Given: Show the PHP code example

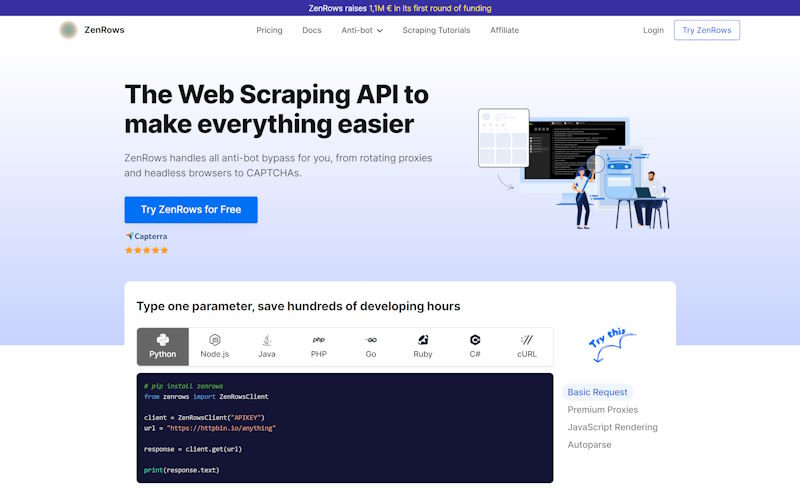Looking at the screenshot, I should 319,347.
